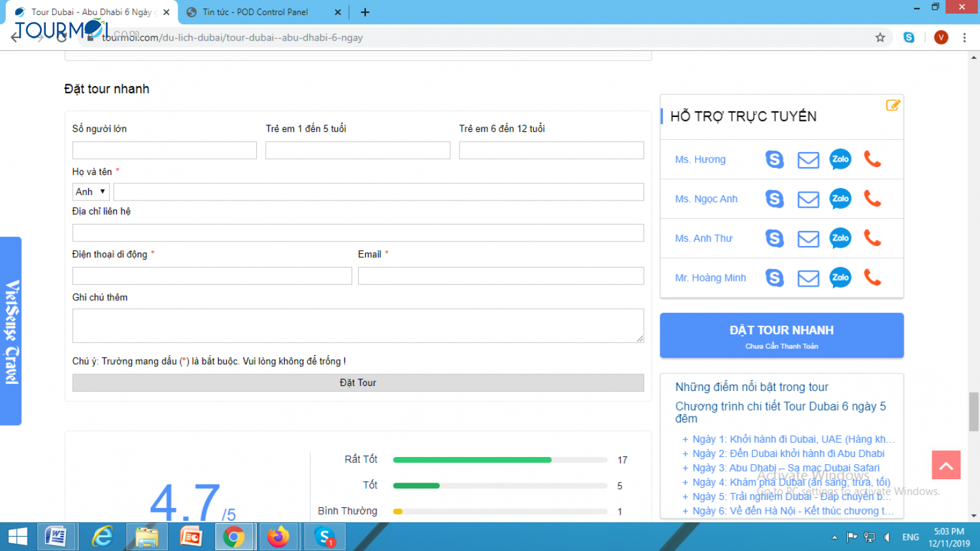The image size is (980, 551).
Task: Bookmark page with the star icon
Action: coord(880,38)
